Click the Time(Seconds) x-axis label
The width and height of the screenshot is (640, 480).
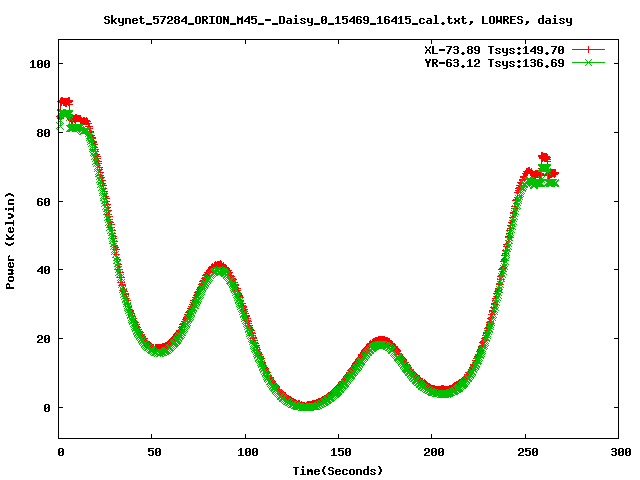point(338,471)
